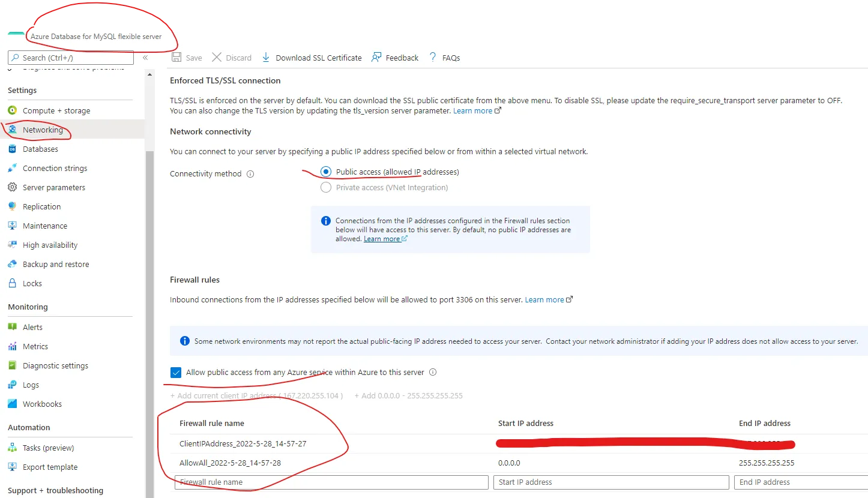Open Learn more link for TLS version

pos(477,111)
